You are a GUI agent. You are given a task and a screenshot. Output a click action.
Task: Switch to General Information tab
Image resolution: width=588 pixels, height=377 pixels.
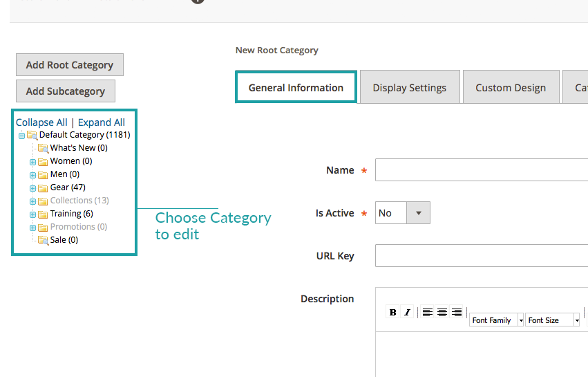296,87
